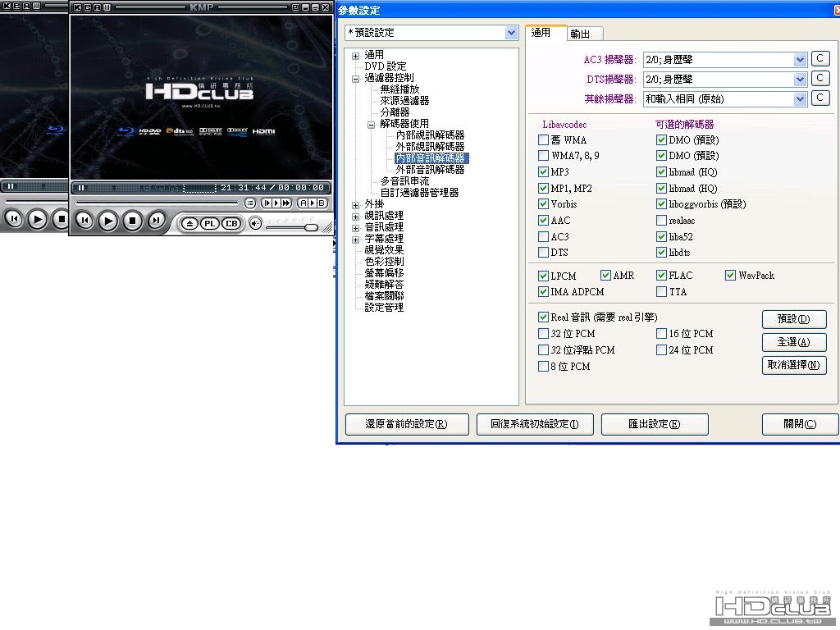
Task: Open DVD 設定 in the settings tree
Action: 386,66
